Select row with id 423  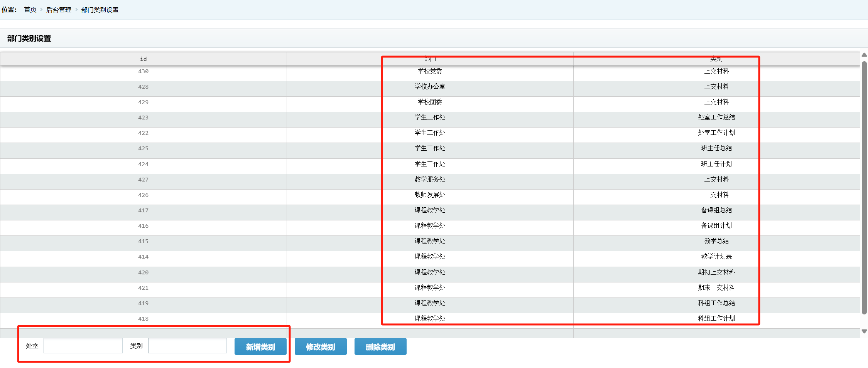pos(430,119)
